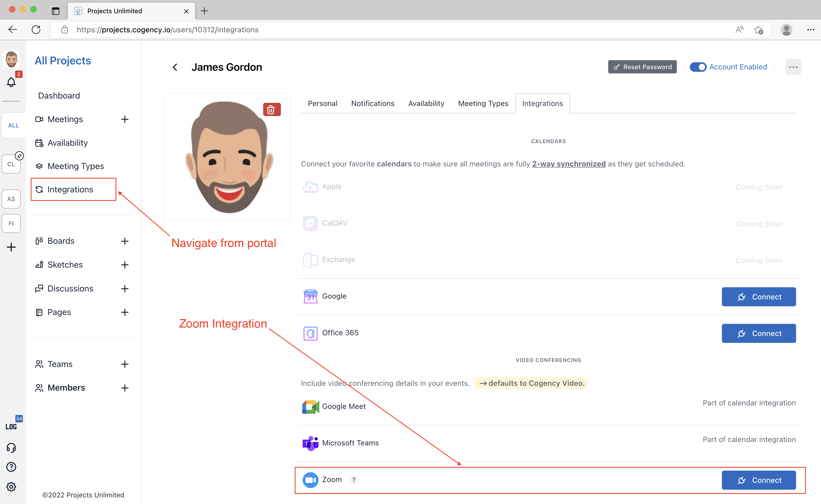Open the 2-way synchronized link

tap(569, 164)
